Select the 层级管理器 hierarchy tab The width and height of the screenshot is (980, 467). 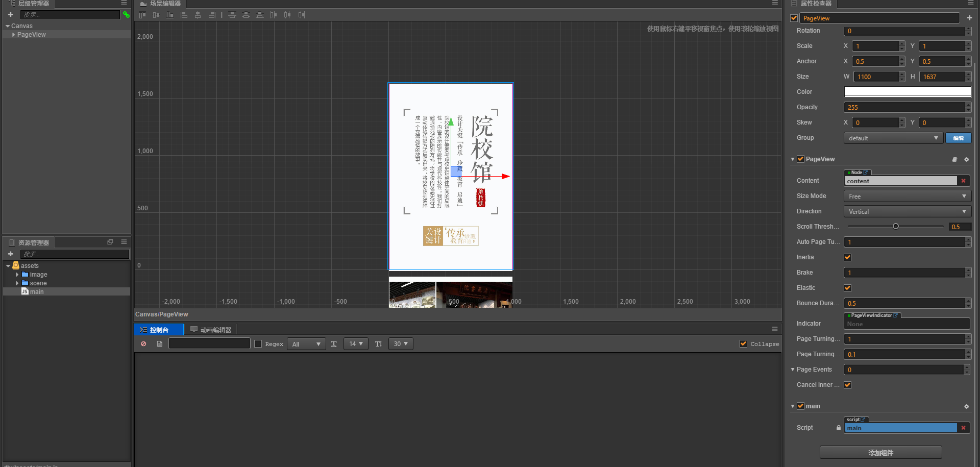click(x=29, y=4)
